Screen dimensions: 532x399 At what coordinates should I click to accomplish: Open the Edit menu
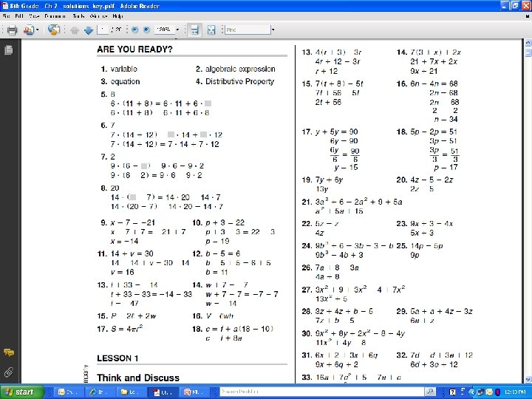pyautogui.click(x=19, y=16)
